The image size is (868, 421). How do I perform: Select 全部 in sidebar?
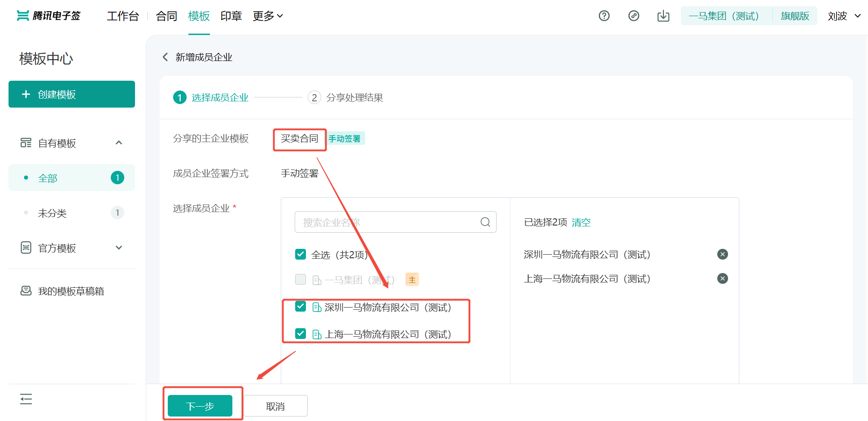(72, 178)
